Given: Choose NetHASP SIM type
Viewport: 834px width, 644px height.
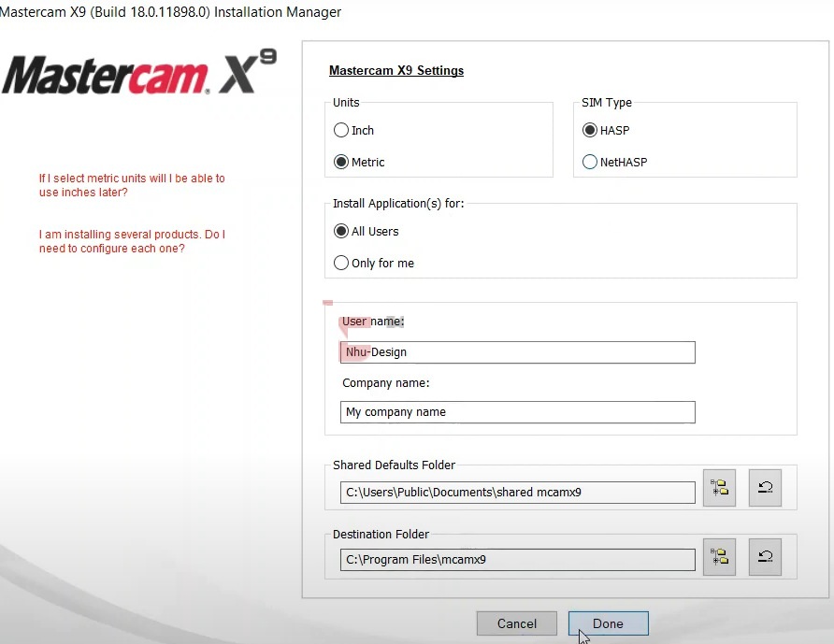Looking at the screenshot, I should (590, 162).
